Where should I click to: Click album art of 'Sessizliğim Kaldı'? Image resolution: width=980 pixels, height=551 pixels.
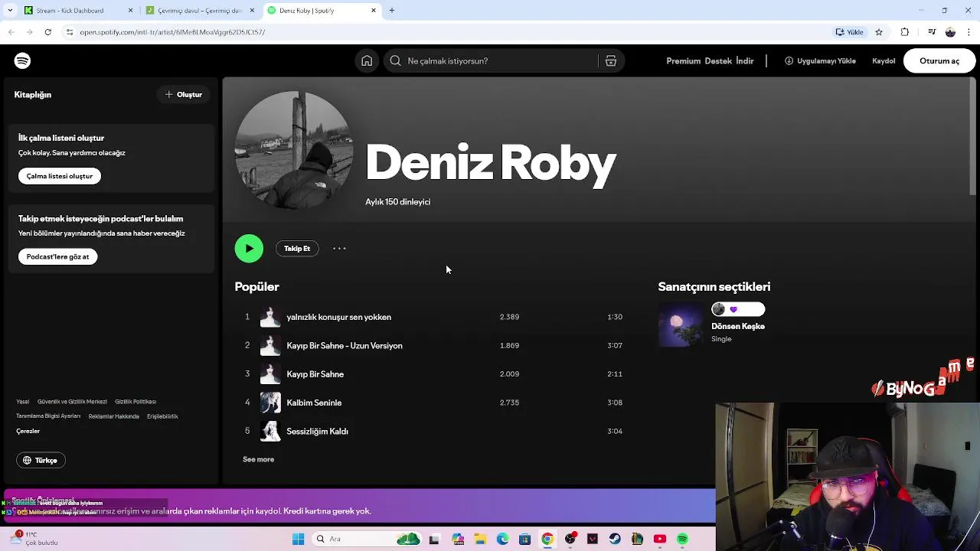[x=270, y=431]
